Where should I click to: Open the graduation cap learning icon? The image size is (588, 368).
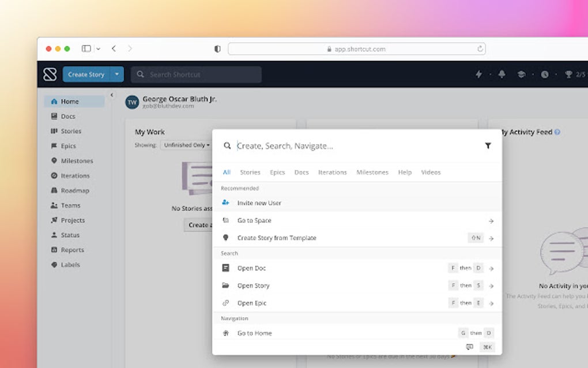click(522, 74)
